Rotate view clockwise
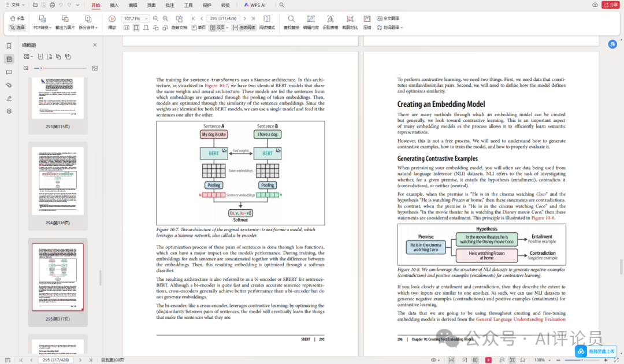Viewport: 624px width, 364px height. [x=165, y=28]
